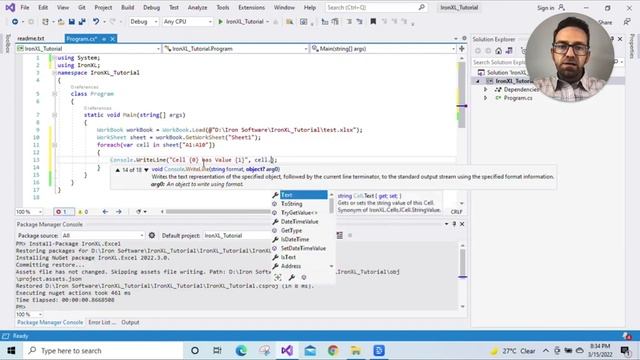This screenshot has height=360, width=640.
Task: Open Visual Studio from the Windows taskbar
Action: click(287, 351)
